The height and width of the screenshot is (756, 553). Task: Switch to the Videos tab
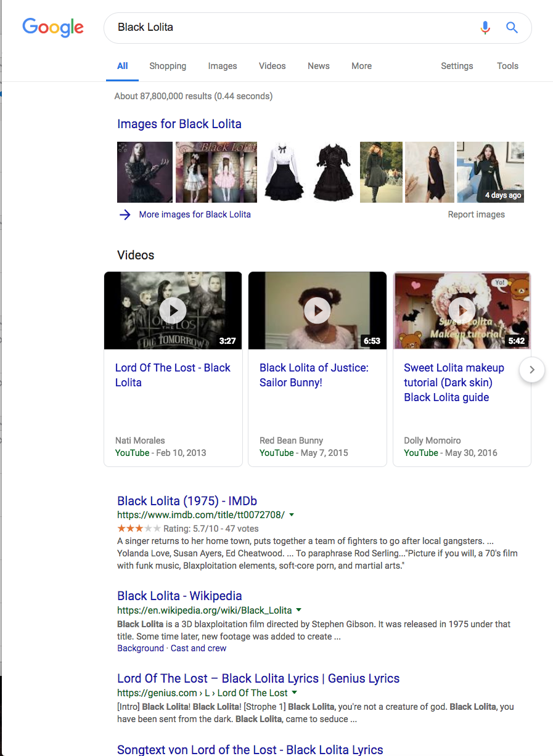[272, 66]
